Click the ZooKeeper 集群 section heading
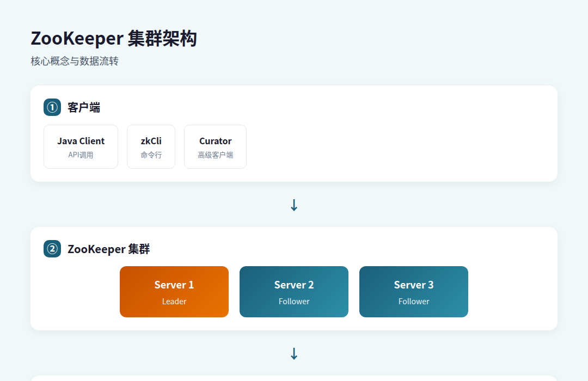Viewport: 588px width, 381px height. [108, 249]
